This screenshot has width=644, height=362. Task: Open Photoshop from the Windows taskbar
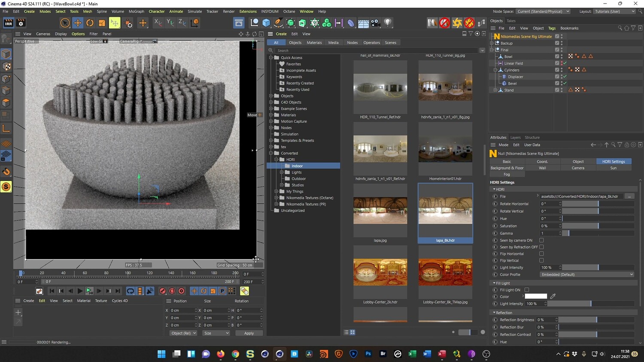click(368, 354)
